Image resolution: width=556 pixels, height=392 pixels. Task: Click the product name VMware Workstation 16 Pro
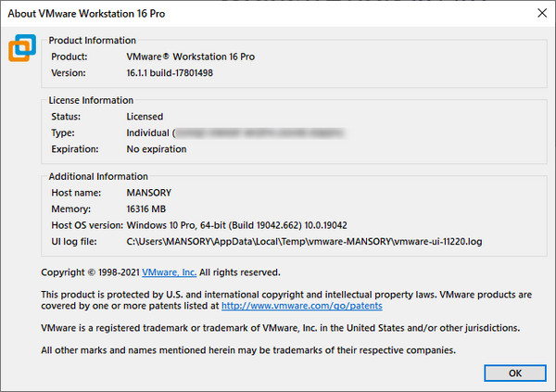[190, 57]
